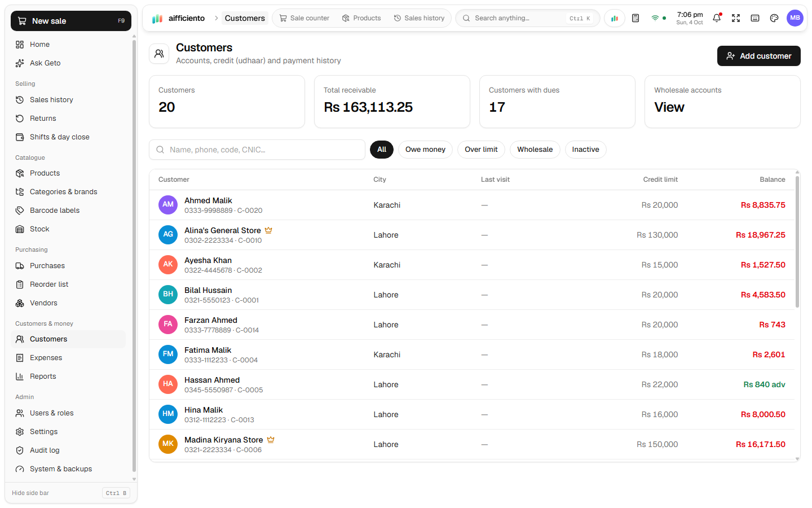Check the wifi connection status icon

coord(655,18)
